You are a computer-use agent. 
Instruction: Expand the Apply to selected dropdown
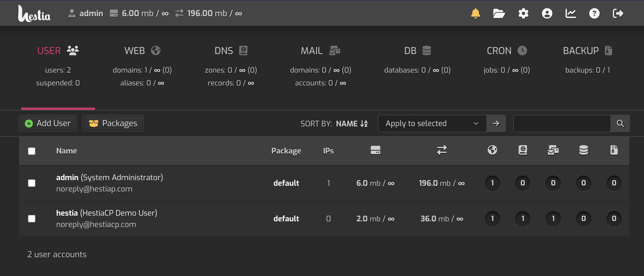pos(432,123)
